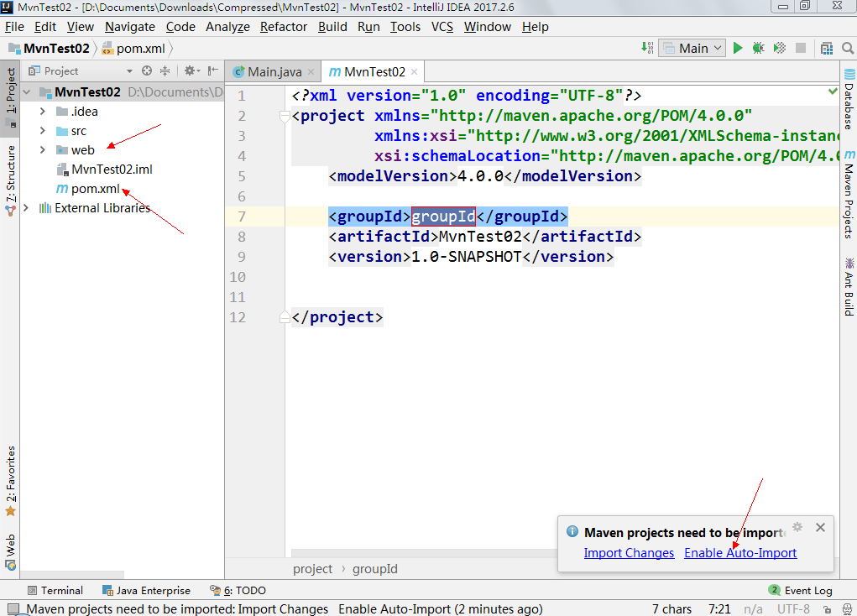
Task: Click the UTF-8 encoding in status bar
Action: coord(793,609)
